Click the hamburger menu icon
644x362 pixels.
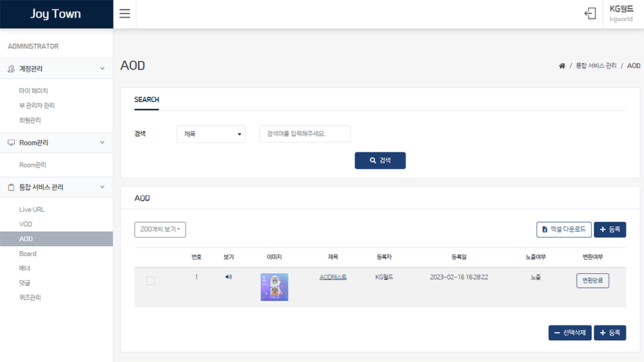click(x=125, y=14)
